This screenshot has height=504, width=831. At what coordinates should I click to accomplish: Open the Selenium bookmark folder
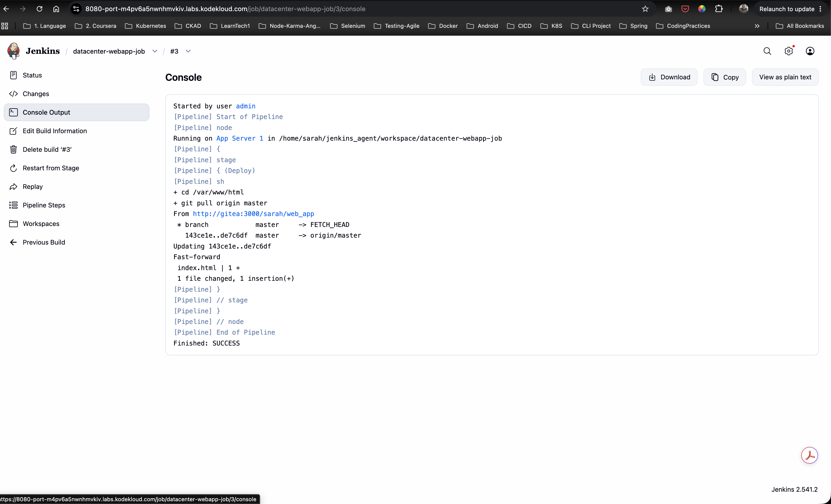(x=347, y=26)
